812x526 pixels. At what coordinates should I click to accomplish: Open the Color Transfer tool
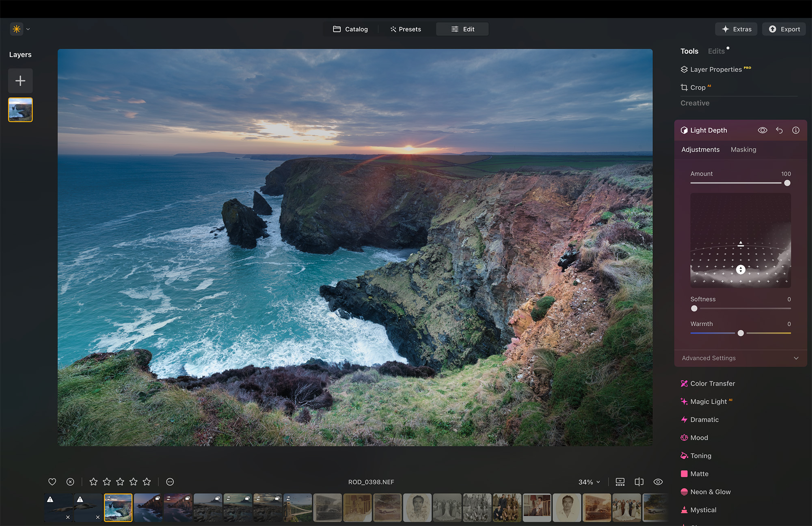click(x=712, y=383)
